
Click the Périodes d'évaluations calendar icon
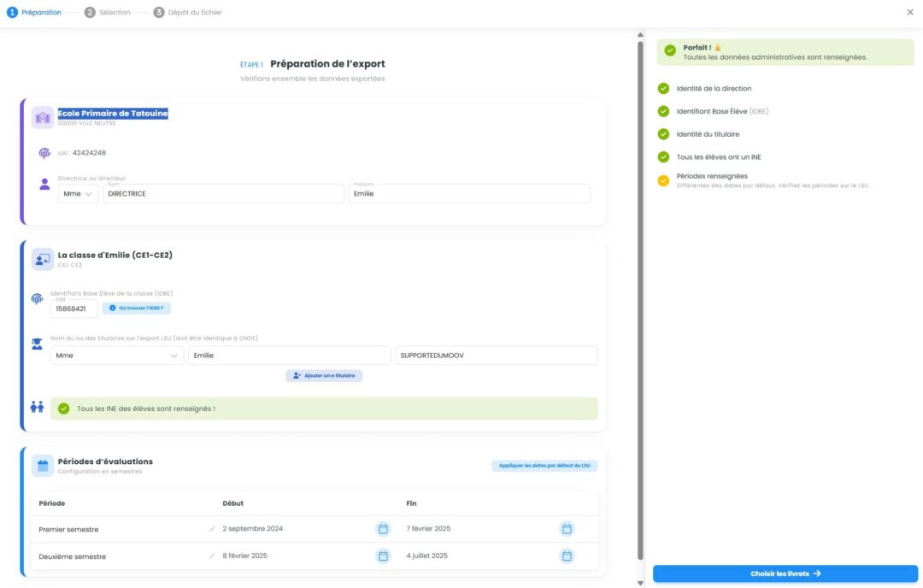(x=43, y=466)
